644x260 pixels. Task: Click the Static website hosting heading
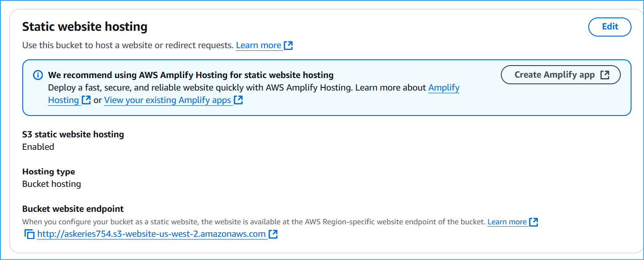coord(84,27)
